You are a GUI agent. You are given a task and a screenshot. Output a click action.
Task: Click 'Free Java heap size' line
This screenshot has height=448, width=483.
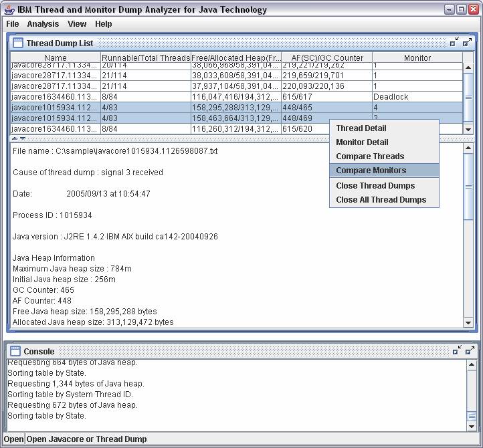click(85, 312)
